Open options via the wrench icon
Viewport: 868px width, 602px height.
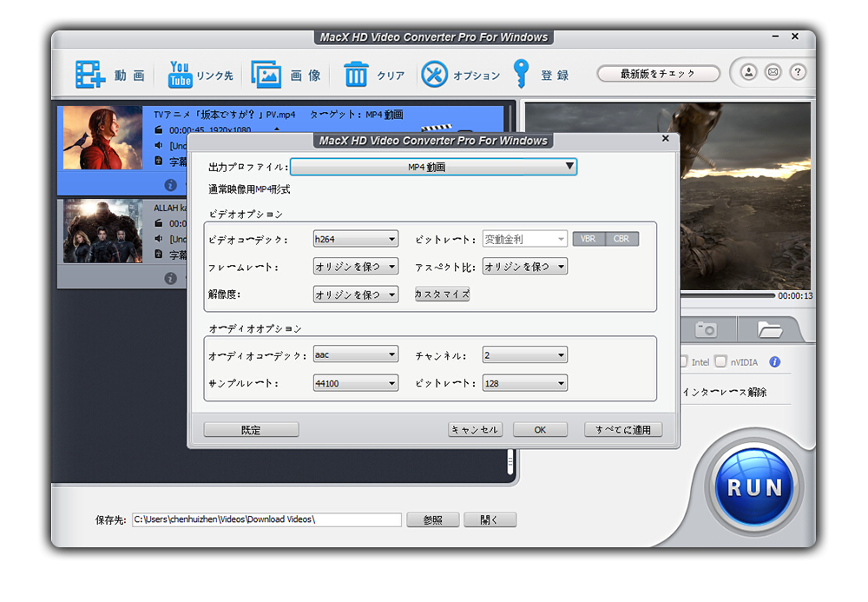click(435, 74)
